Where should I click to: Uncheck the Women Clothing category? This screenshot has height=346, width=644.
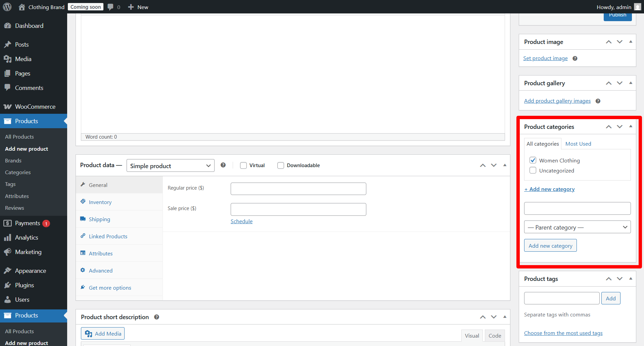(x=533, y=160)
